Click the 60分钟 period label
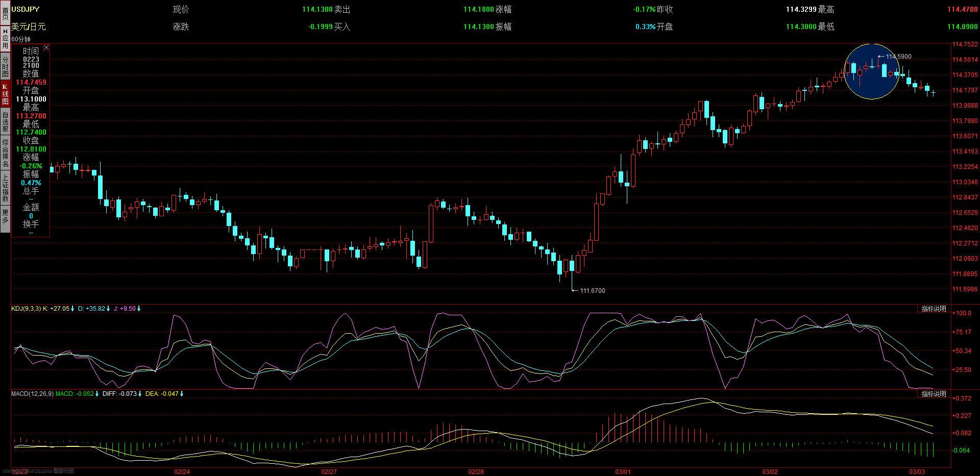The image size is (980, 476). point(21,39)
